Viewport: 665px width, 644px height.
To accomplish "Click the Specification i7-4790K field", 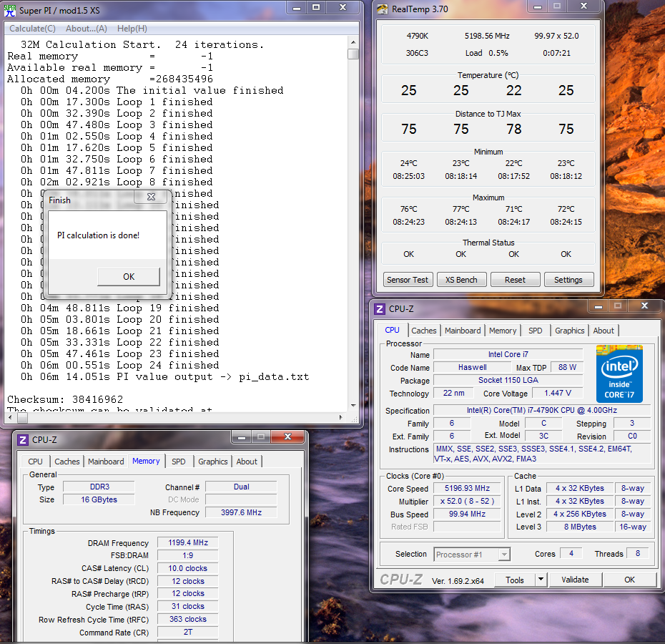I will point(541,410).
